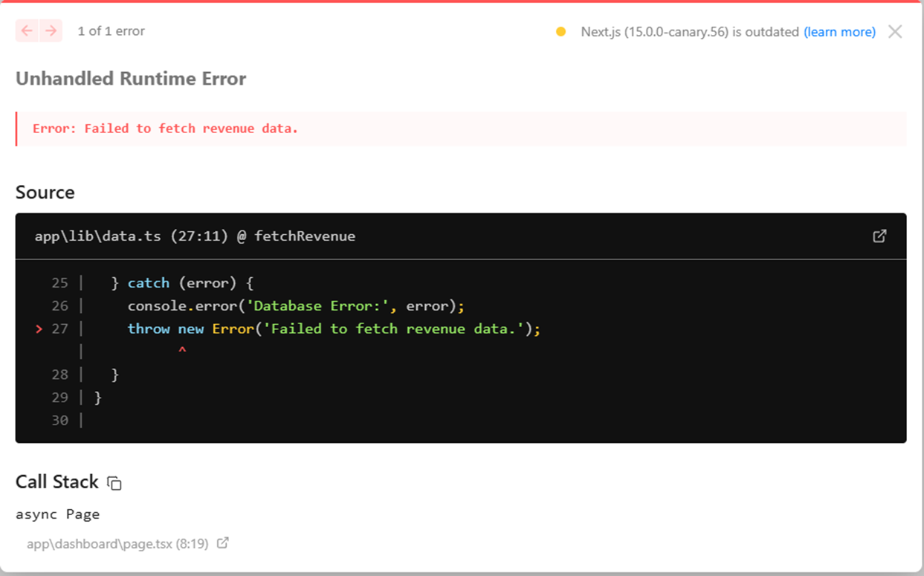Open data.ts source in editor icon
The width and height of the screenshot is (924, 576).
tap(879, 236)
